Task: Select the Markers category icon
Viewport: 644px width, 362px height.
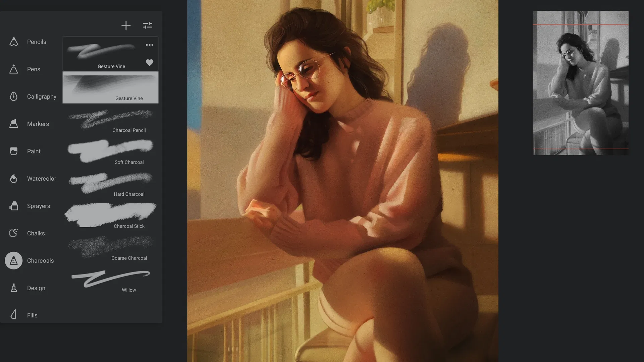Action: point(14,124)
